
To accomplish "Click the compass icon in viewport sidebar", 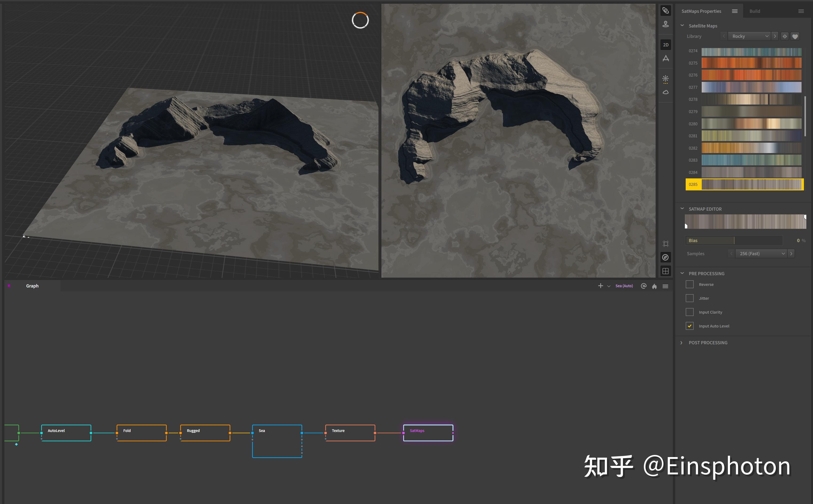I will tap(666, 257).
